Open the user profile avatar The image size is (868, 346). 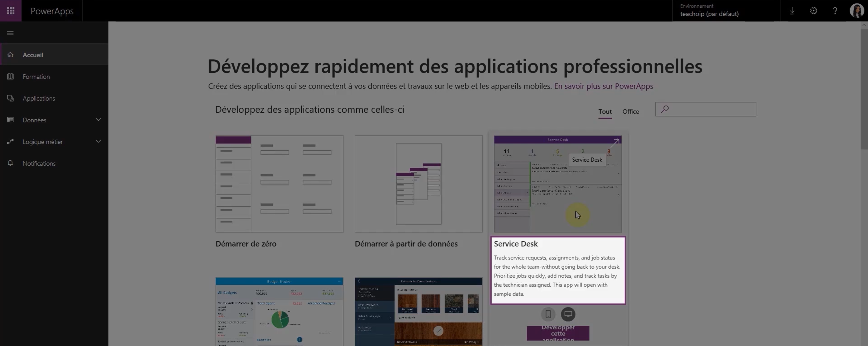pos(856,11)
